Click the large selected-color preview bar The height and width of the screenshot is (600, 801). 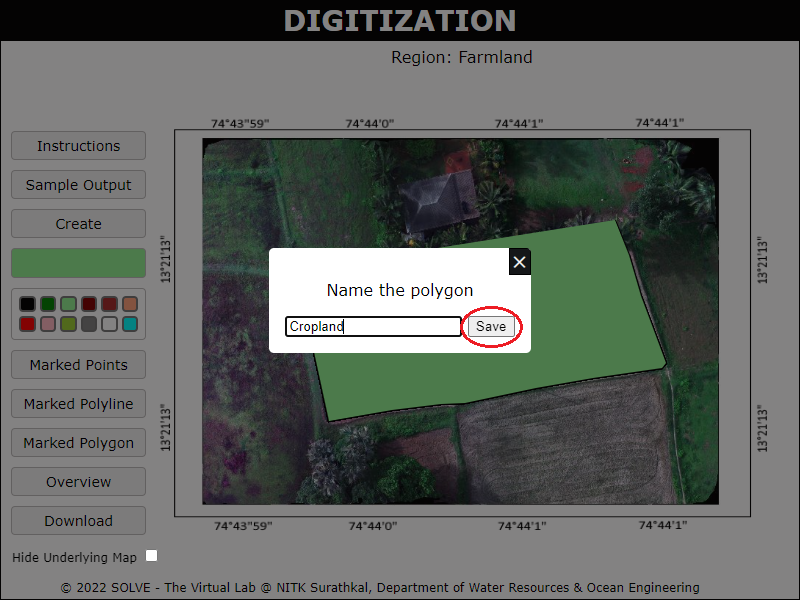[x=78, y=263]
